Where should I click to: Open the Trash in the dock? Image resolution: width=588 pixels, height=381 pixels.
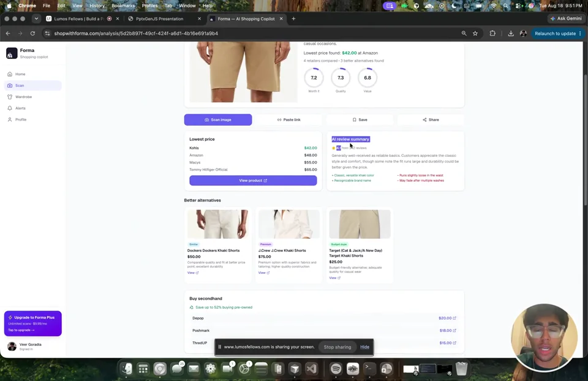(x=462, y=369)
